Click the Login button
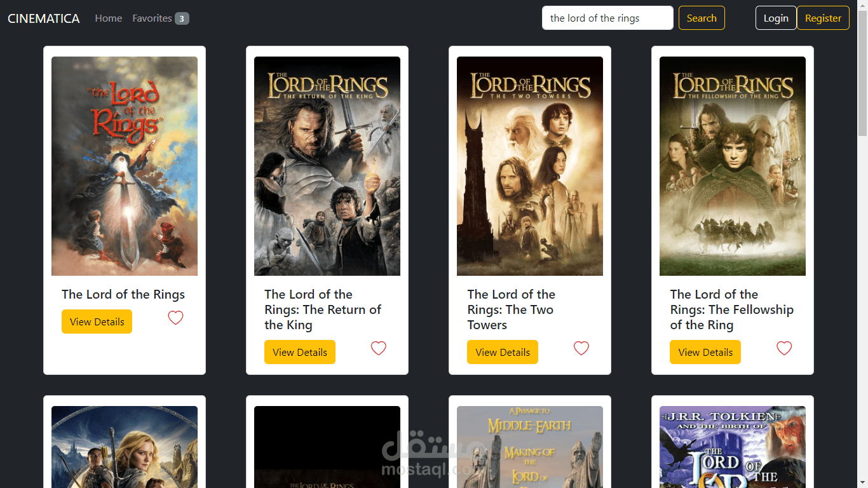This screenshot has width=868, height=488. click(x=776, y=18)
